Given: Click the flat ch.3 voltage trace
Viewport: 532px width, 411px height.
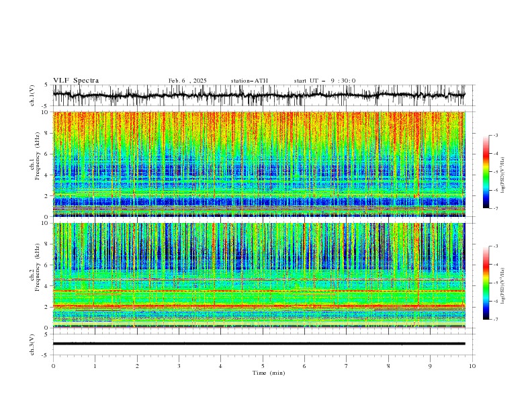Looking at the screenshot, I should click(x=259, y=344).
